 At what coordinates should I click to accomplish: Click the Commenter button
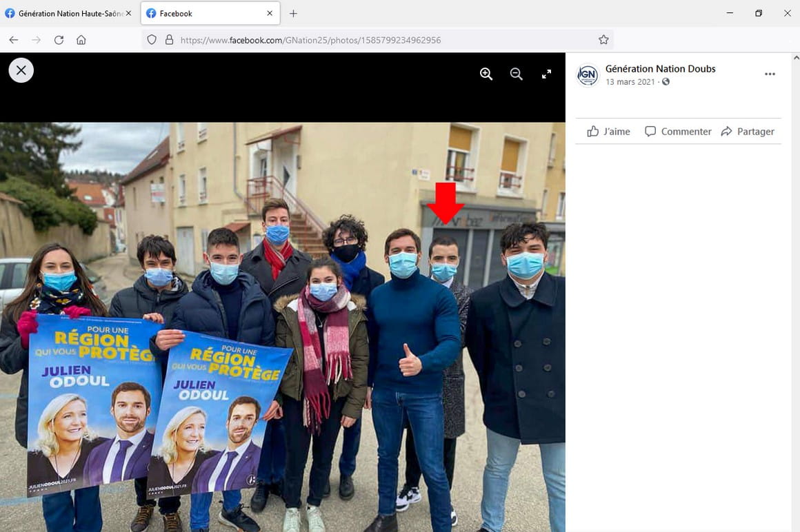point(678,132)
